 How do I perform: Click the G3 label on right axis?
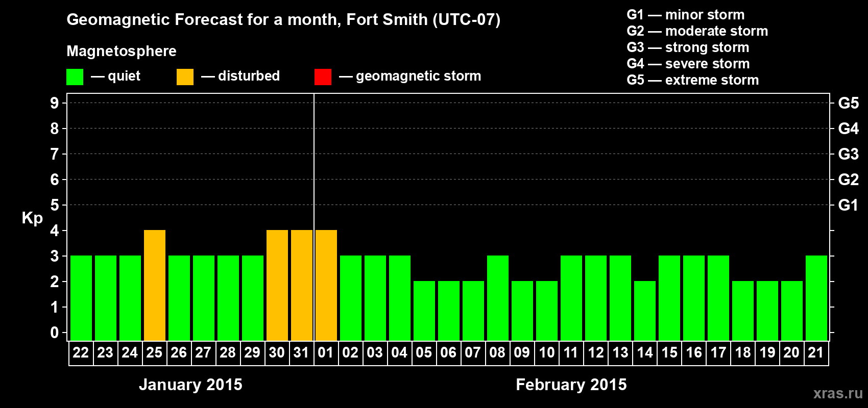[849, 154]
